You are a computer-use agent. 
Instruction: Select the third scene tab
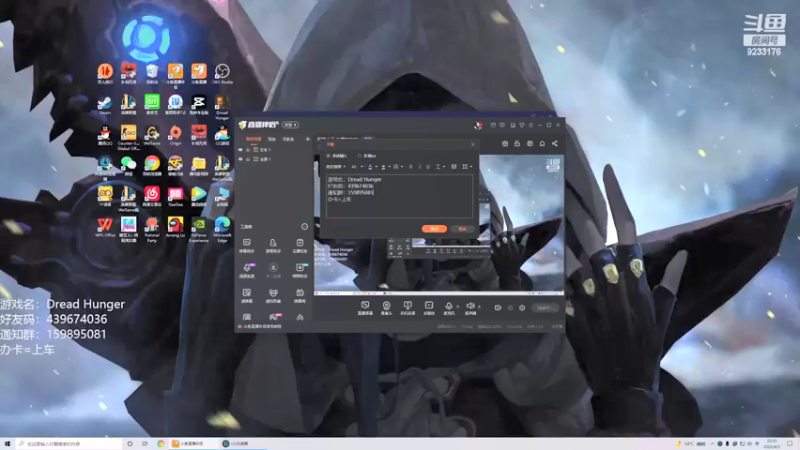tap(288, 139)
